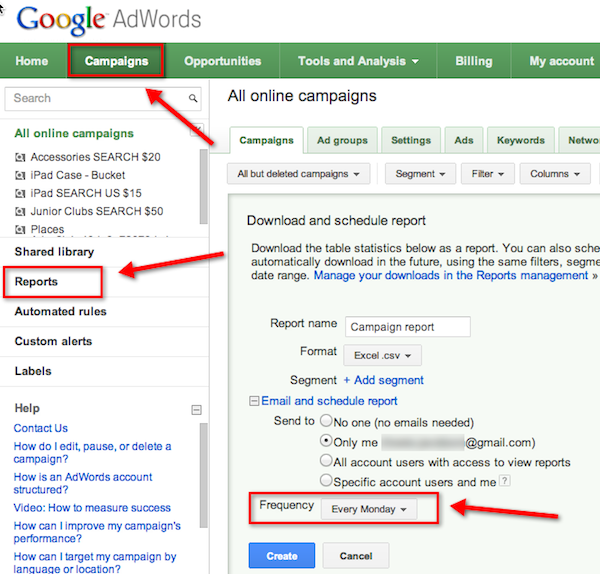Click the Help panel scrollbar

204,475
